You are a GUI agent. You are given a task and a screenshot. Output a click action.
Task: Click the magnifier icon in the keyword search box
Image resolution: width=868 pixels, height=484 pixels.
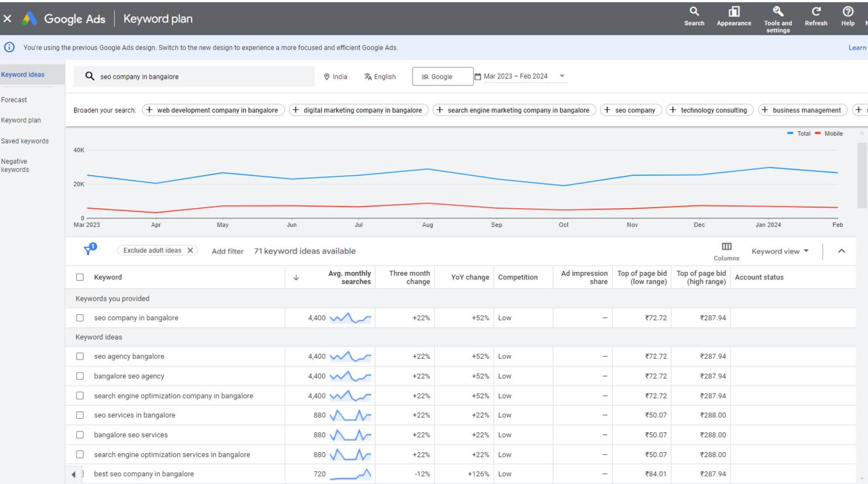pyautogui.click(x=90, y=76)
